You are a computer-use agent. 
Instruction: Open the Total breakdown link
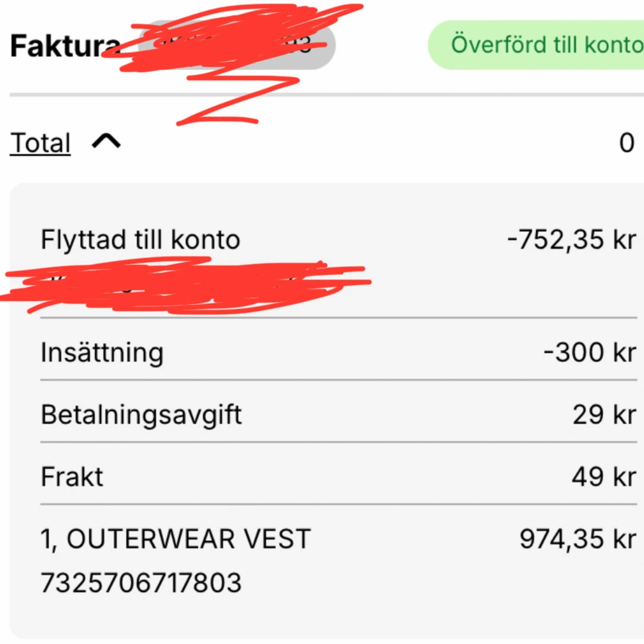click(40, 142)
